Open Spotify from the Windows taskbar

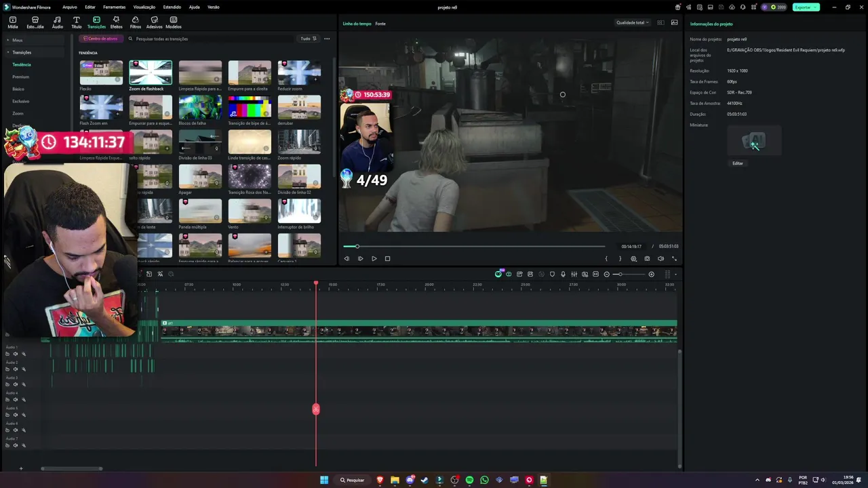[x=469, y=480]
